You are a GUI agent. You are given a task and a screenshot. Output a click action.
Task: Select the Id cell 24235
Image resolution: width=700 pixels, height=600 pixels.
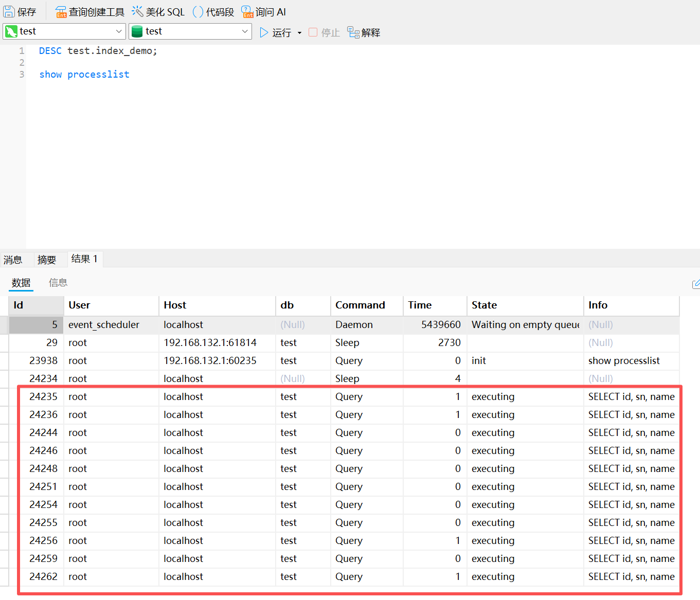36,397
